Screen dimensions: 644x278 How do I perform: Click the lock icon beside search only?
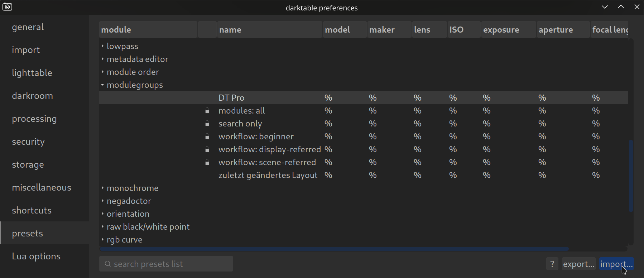pos(207,124)
